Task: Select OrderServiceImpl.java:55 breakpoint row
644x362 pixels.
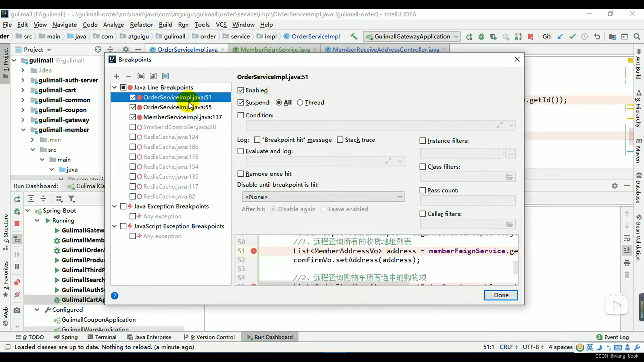Action: click(171, 107)
